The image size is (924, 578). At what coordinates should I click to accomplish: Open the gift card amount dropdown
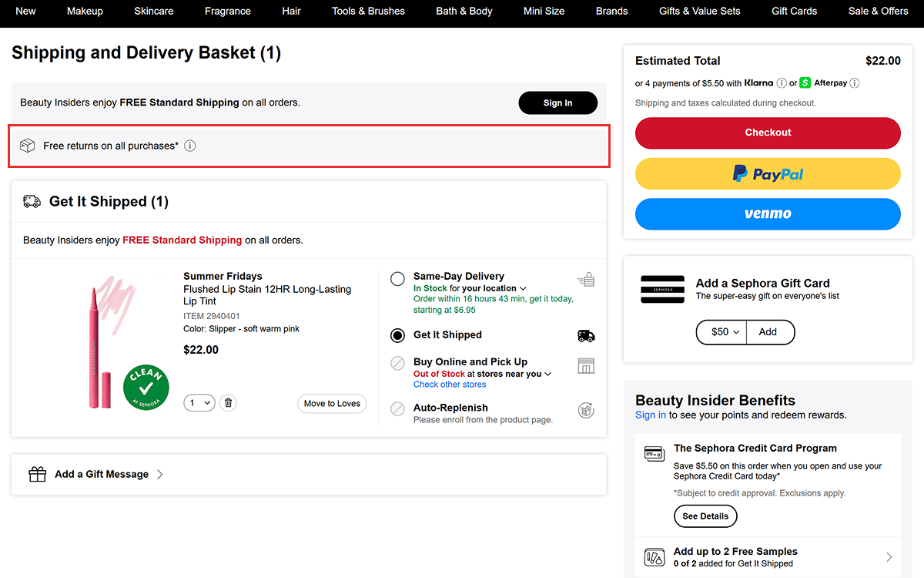[x=721, y=331]
